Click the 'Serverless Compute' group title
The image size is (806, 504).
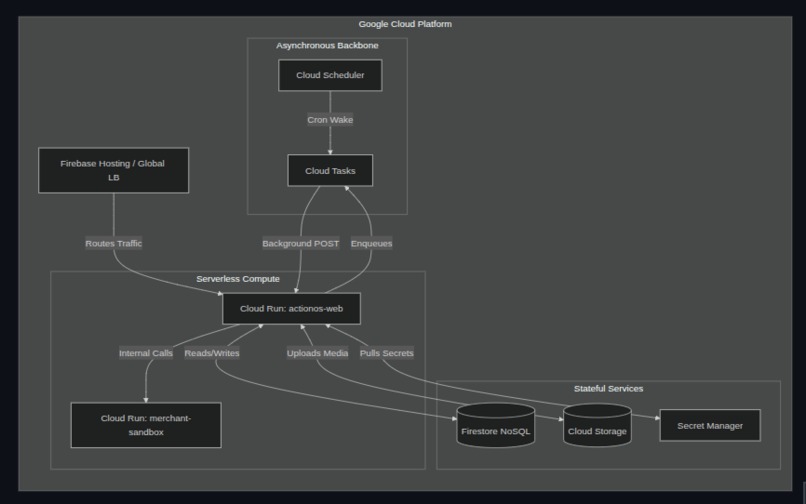(x=238, y=279)
